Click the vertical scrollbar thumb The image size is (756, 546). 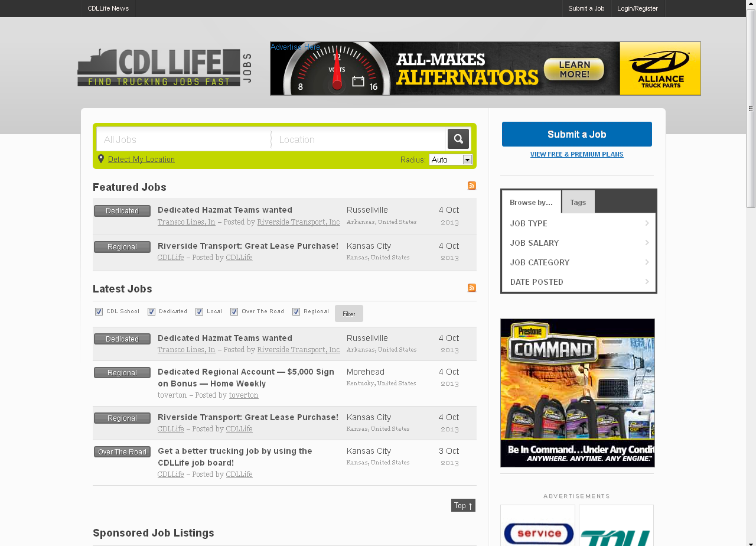(751, 108)
